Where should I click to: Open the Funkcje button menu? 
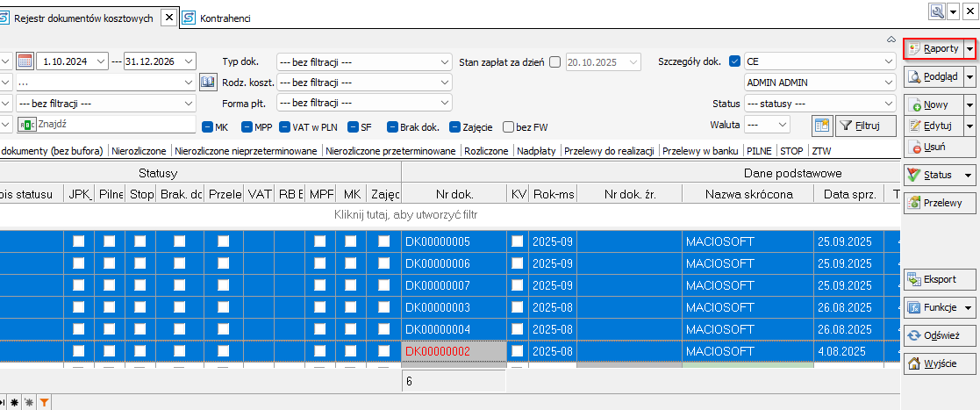pyautogui.click(x=940, y=307)
